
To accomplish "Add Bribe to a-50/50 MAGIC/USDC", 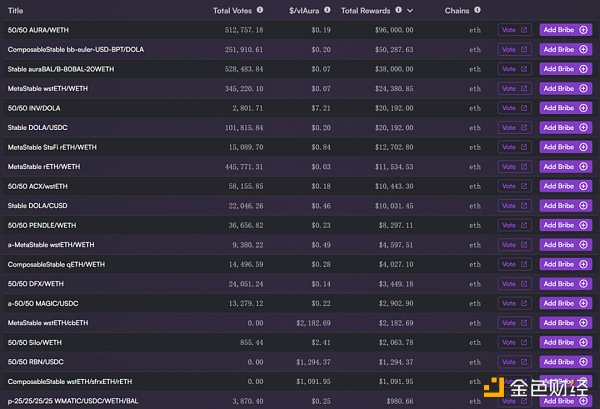I will [566, 303].
